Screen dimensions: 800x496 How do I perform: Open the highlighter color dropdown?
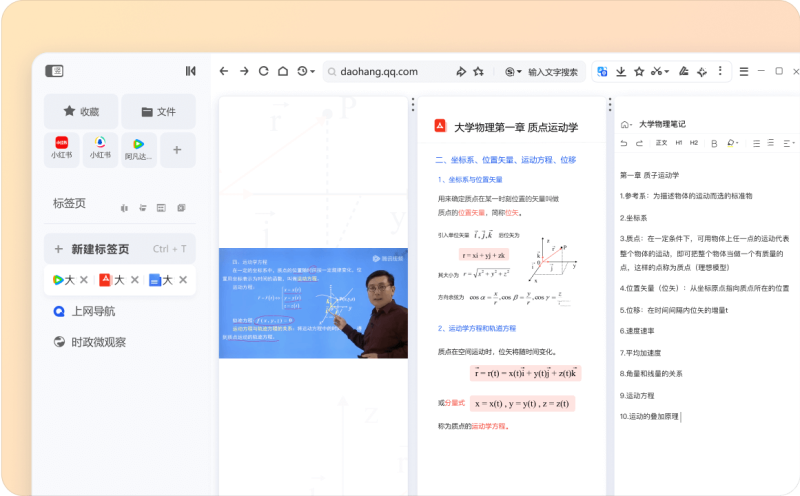tap(733, 143)
